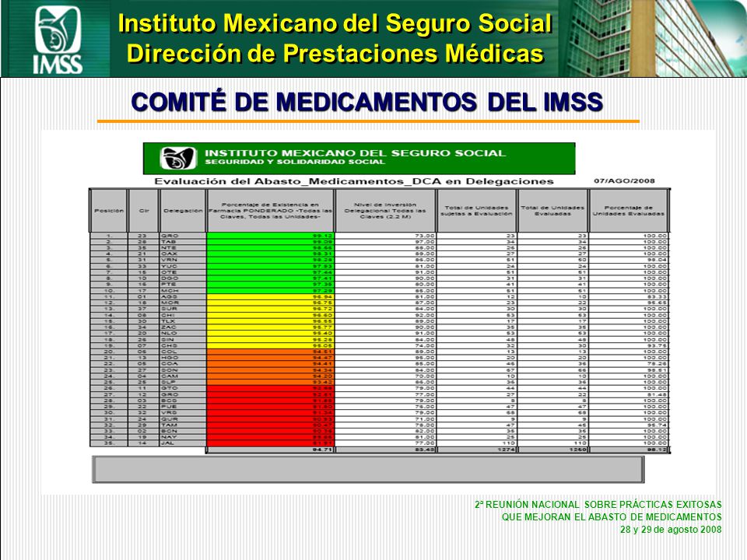Select the 'Instituto Mexicano del Seguro Social' yellow title

tap(335, 23)
